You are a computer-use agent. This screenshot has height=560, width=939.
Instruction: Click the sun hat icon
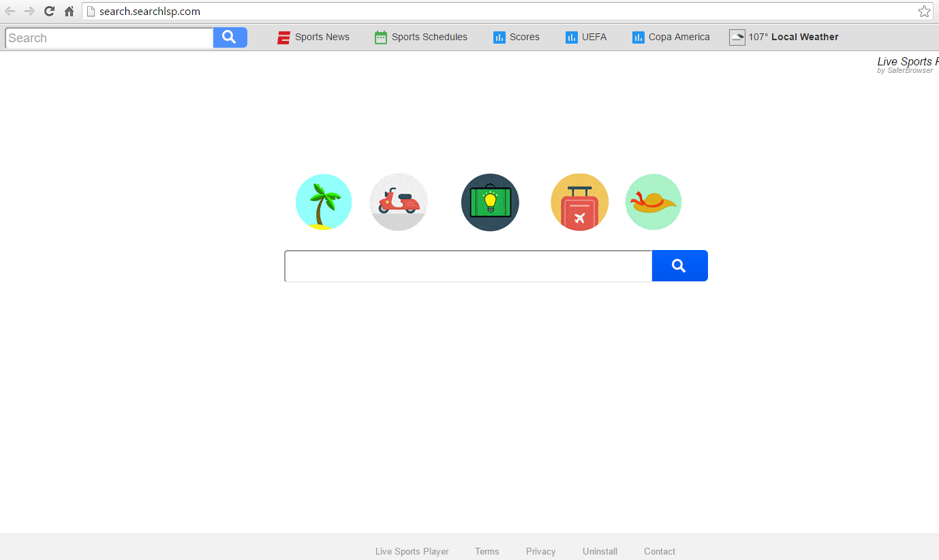pyautogui.click(x=653, y=202)
